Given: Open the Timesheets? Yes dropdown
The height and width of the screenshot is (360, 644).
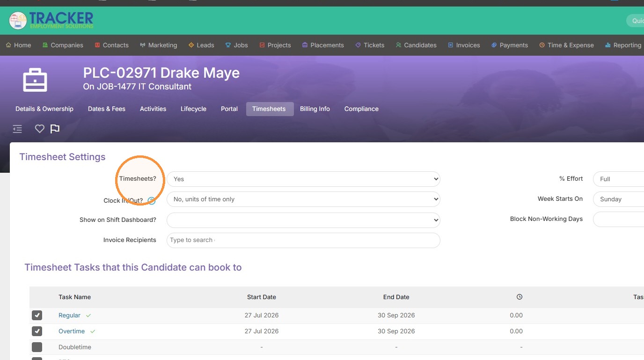Looking at the screenshot, I should pos(303,179).
